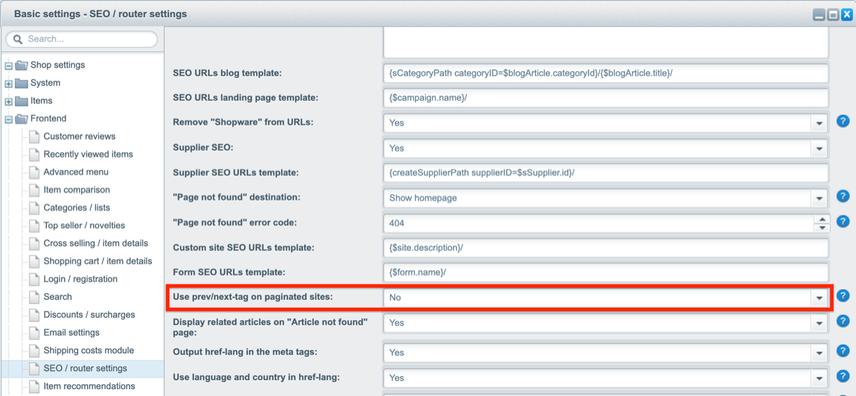This screenshot has width=856, height=396.
Task: Collapse the Frontend folder node
Action: (8, 119)
